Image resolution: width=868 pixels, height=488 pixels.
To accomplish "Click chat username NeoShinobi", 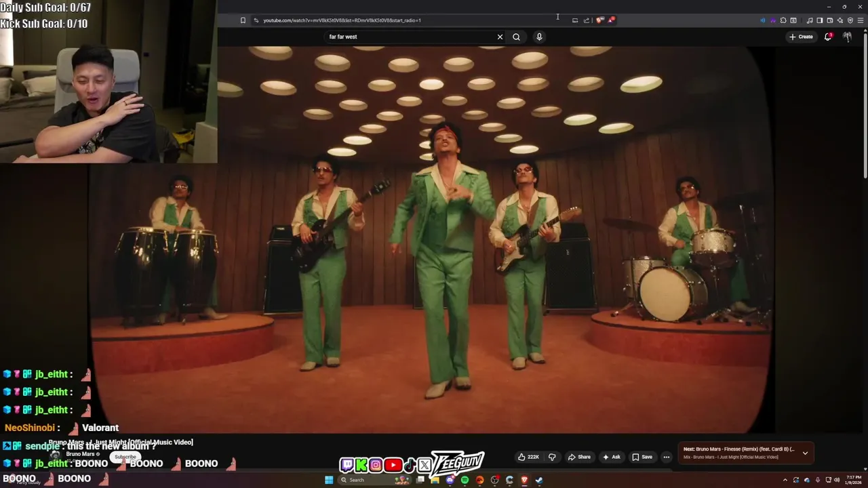I will pyautogui.click(x=28, y=428).
